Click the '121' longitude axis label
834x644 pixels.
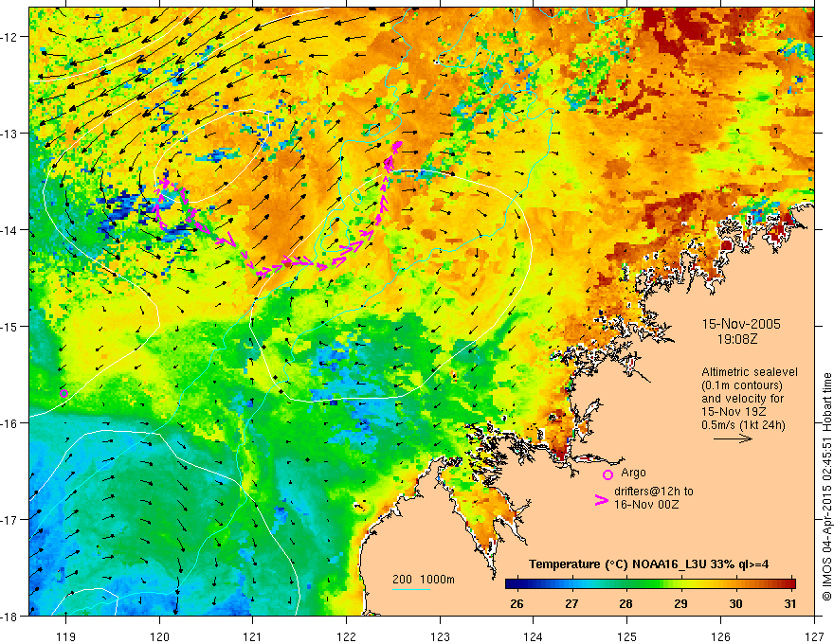tap(253, 636)
